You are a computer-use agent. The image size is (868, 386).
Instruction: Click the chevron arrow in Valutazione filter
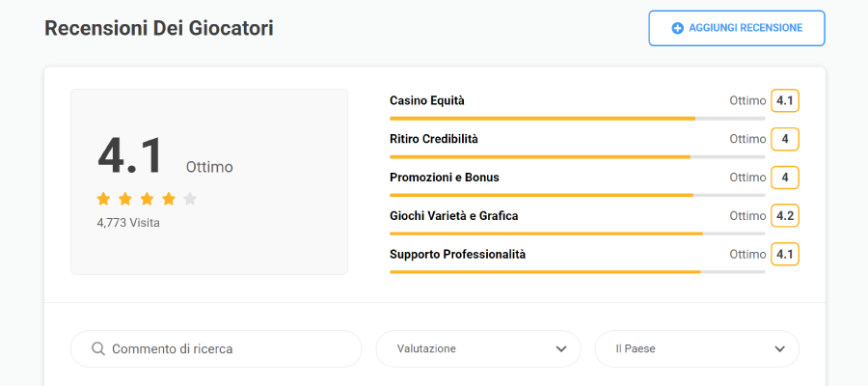coord(561,348)
